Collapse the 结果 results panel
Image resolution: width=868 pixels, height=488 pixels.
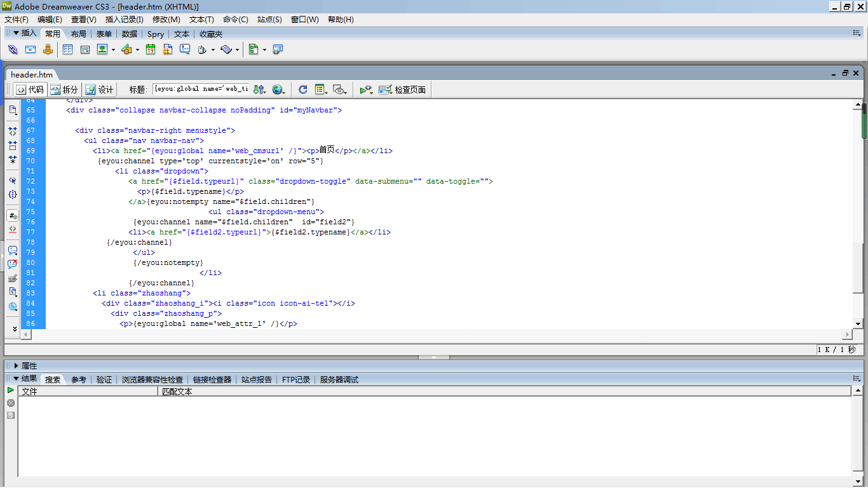coord(17,379)
